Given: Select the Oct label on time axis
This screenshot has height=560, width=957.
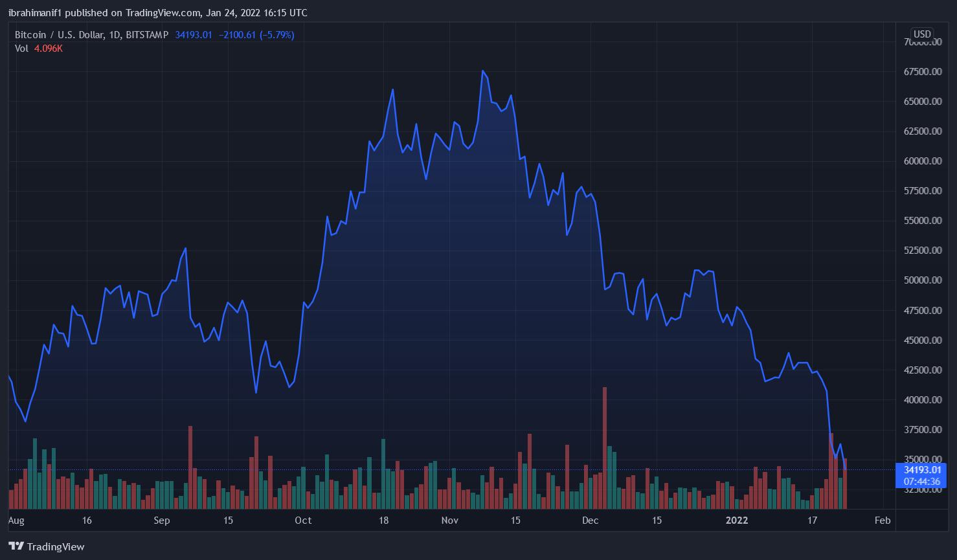Looking at the screenshot, I should click(x=303, y=521).
